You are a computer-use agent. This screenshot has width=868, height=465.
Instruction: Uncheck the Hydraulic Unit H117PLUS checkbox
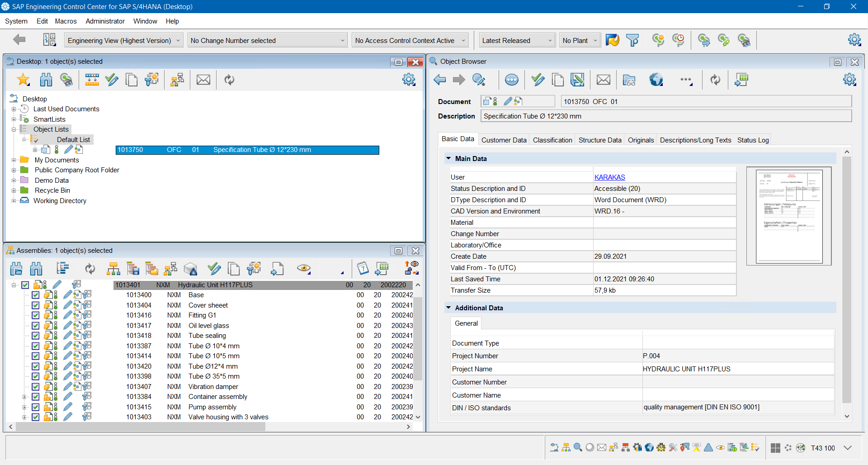coord(25,285)
